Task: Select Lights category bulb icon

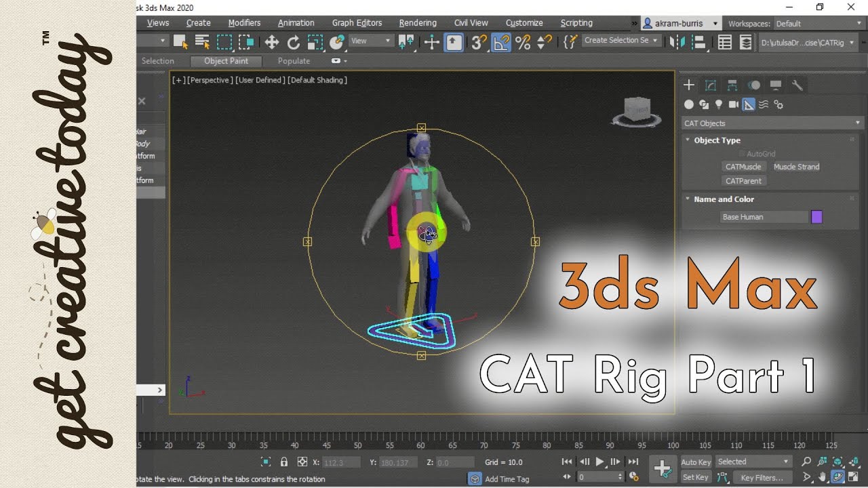Action: pos(719,104)
